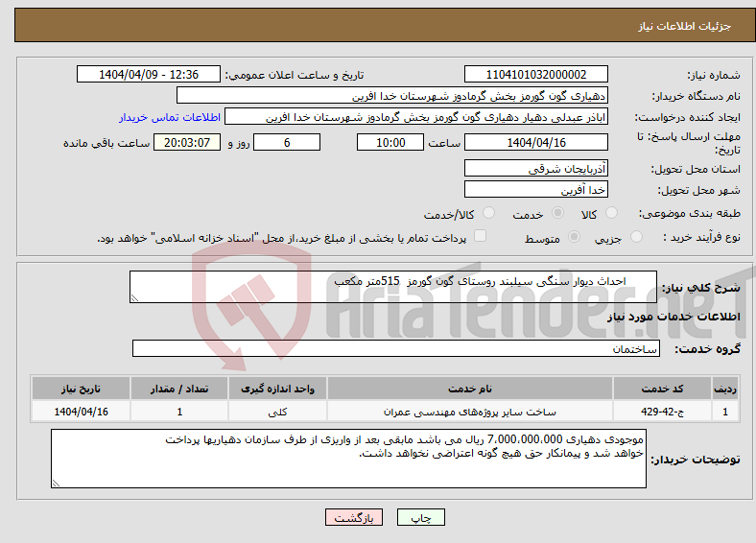Click the گروه خدمت field ساختمان
756x543 pixels.
[396, 348]
